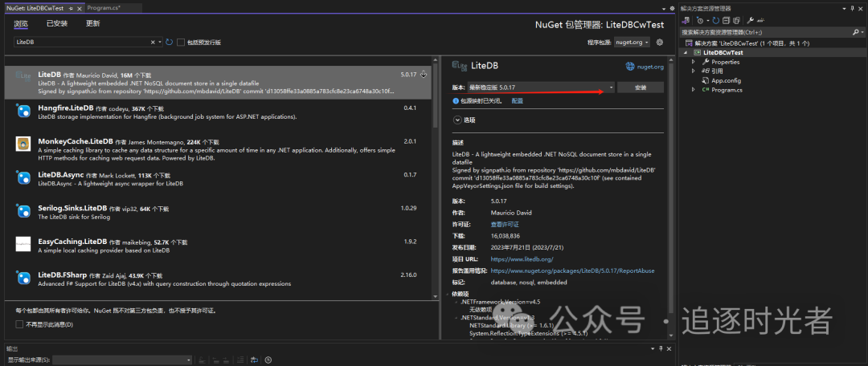Pin the Solution Explorer panel
The height and width of the screenshot is (366, 868).
[853, 9]
